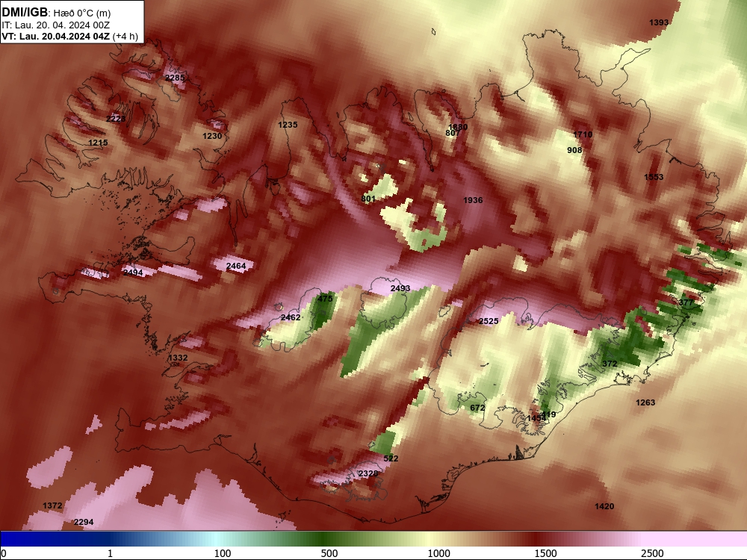The width and height of the screenshot is (747, 560).
Task: Click the 801 height label
Action: [368, 199]
